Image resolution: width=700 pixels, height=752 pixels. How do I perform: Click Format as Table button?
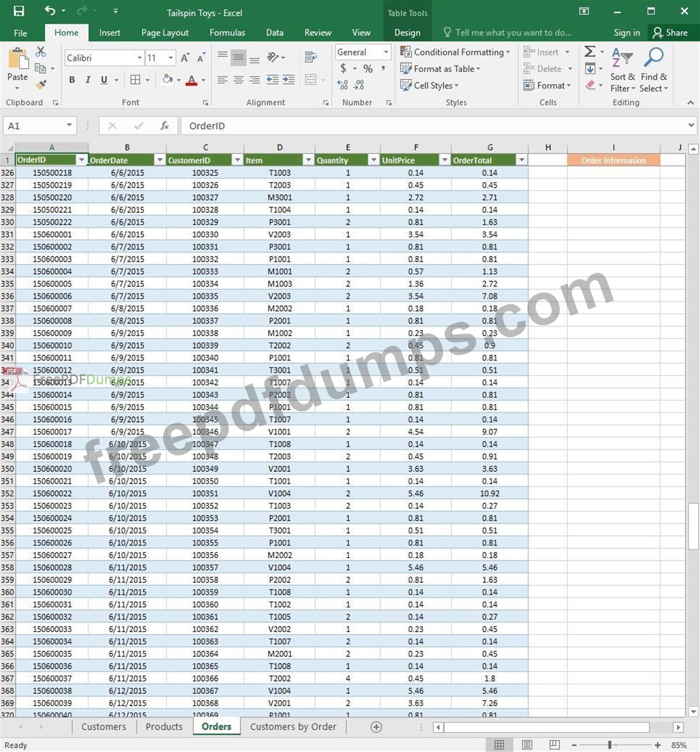pos(440,69)
